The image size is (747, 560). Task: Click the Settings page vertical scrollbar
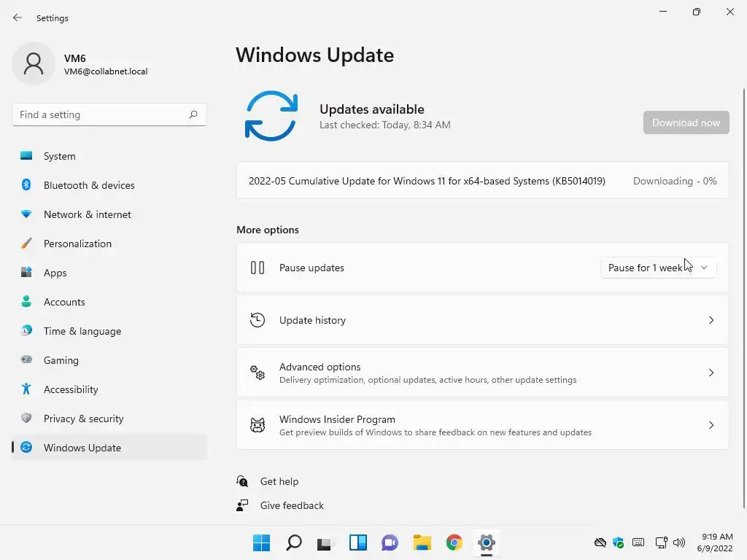743,298
